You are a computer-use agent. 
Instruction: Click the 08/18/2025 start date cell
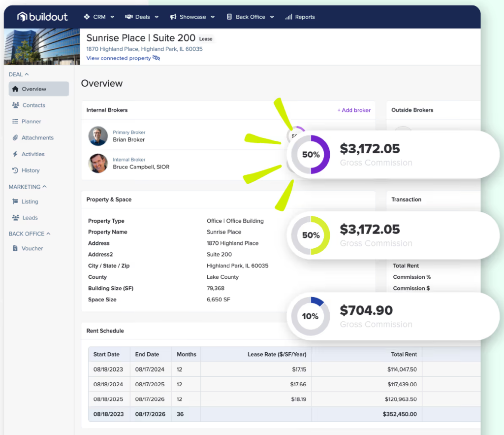(x=108, y=400)
